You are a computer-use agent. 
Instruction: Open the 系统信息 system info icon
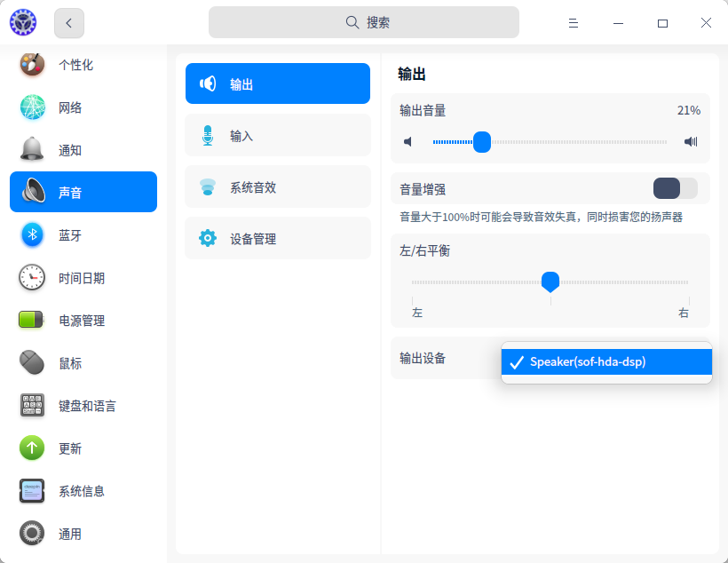point(32,490)
